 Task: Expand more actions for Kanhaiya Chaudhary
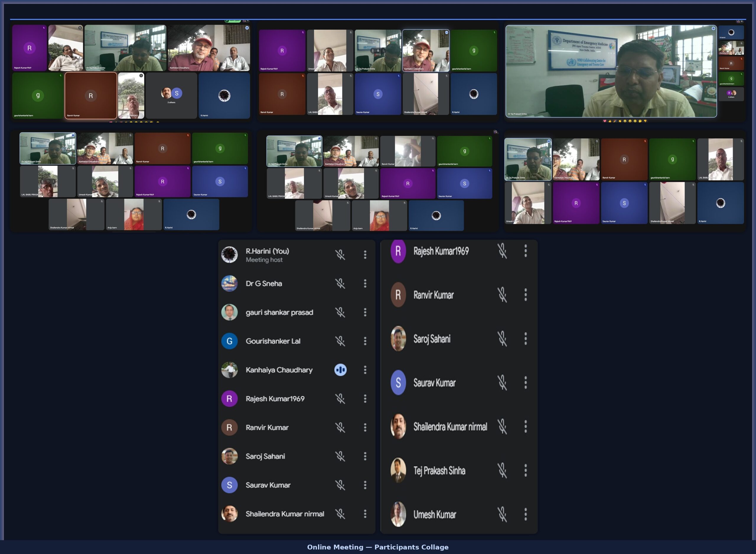pos(365,370)
